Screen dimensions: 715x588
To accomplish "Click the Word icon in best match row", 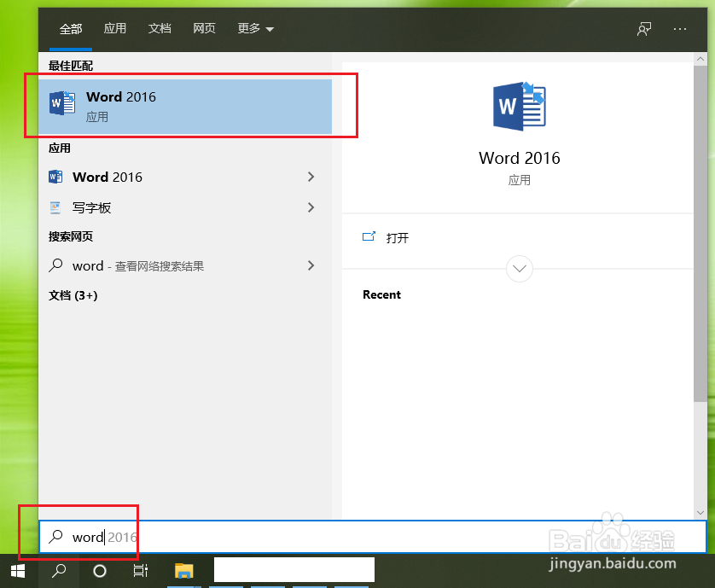I will [x=62, y=102].
